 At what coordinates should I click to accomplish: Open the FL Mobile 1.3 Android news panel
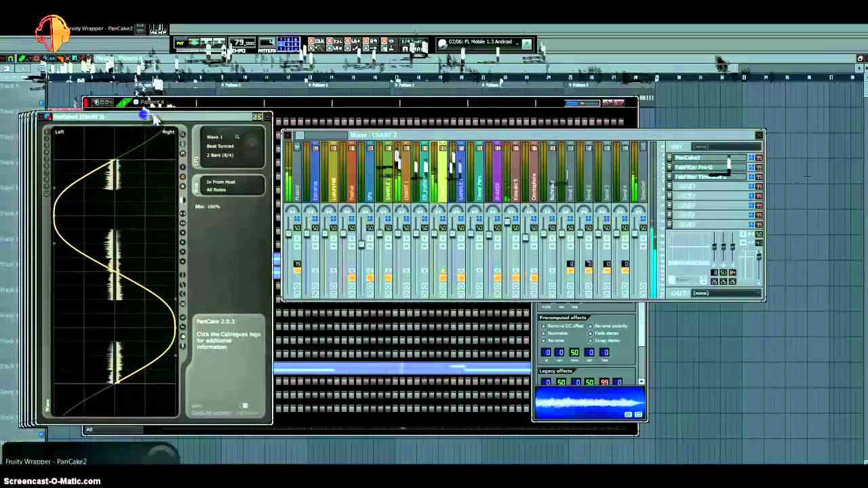coord(485,43)
